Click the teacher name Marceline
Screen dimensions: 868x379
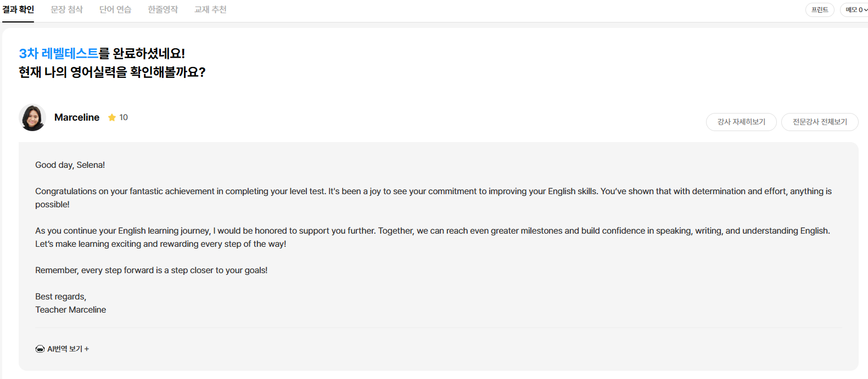click(x=77, y=117)
